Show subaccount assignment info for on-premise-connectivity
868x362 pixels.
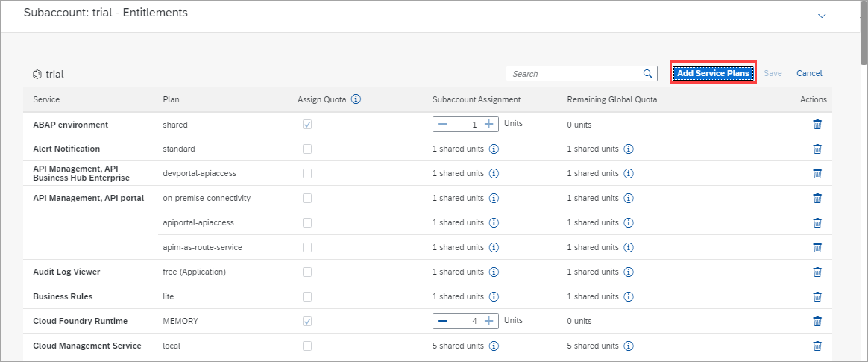pyautogui.click(x=494, y=198)
